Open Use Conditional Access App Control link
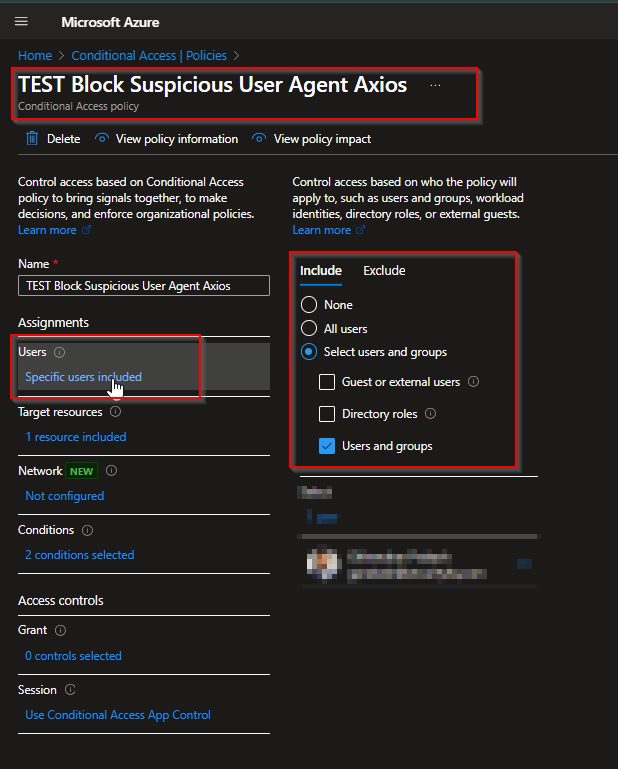This screenshot has height=769, width=618. click(117, 715)
